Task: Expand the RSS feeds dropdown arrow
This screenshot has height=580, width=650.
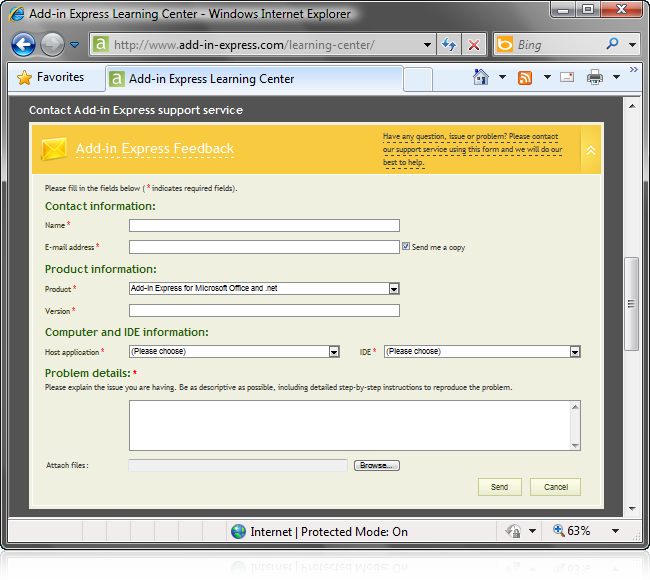Action: tap(547, 77)
